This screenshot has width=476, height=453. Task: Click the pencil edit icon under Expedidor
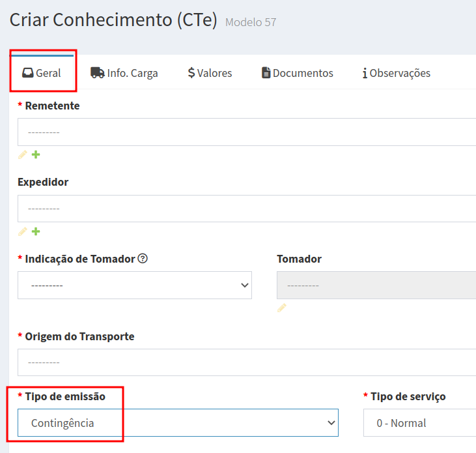click(23, 231)
